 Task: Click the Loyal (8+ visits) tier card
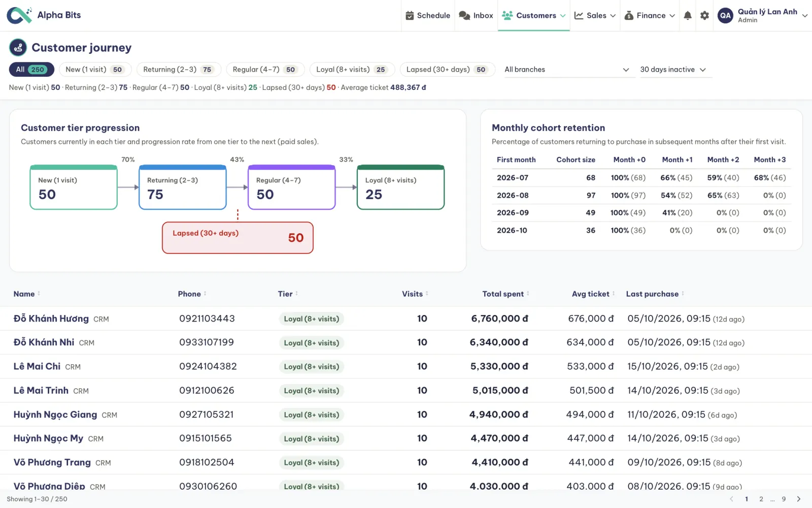coord(401,187)
